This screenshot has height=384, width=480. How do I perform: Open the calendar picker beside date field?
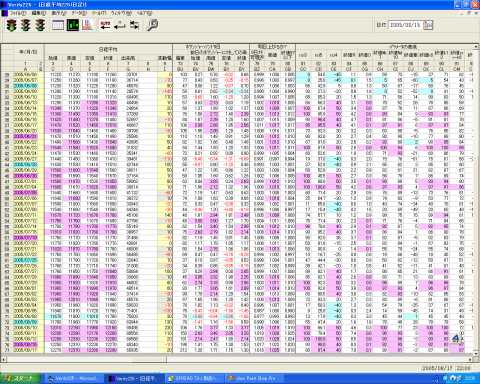tap(428, 25)
